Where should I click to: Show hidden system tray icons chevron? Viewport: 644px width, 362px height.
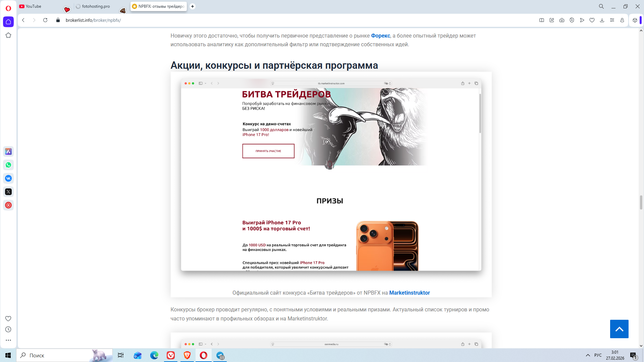tap(588, 355)
